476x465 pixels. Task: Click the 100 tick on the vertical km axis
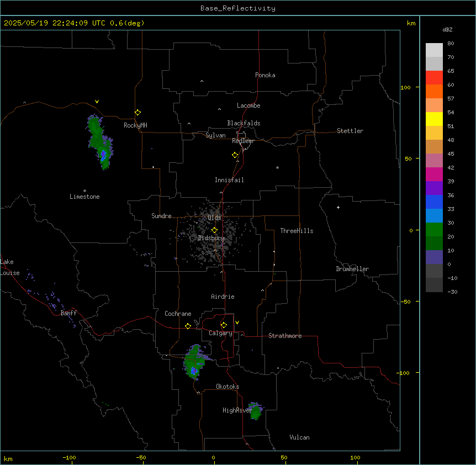tap(405, 87)
